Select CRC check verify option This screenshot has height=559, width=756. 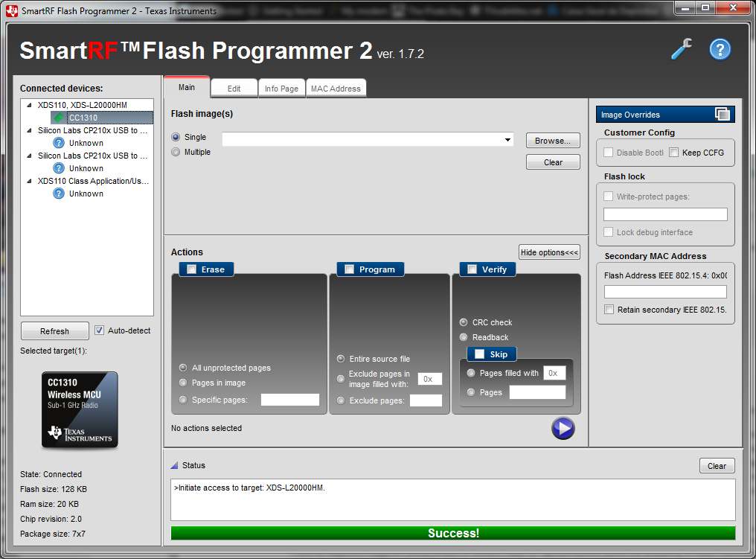pyautogui.click(x=464, y=322)
